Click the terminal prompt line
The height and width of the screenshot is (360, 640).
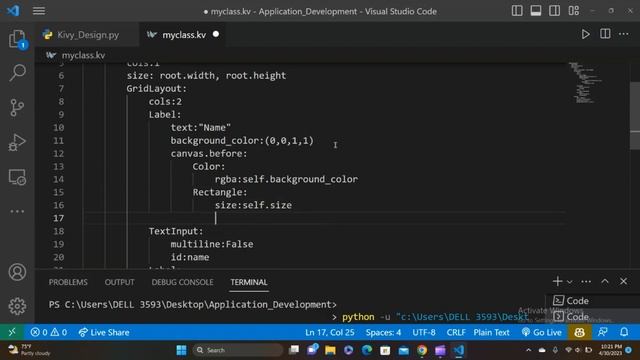click(x=193, y=305)
